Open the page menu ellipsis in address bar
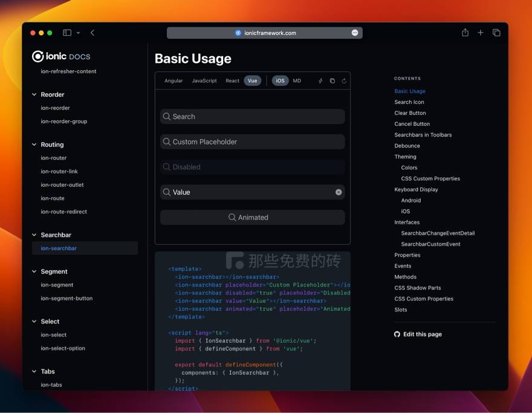This screenshot has height=413, width=532. (354, 33)
